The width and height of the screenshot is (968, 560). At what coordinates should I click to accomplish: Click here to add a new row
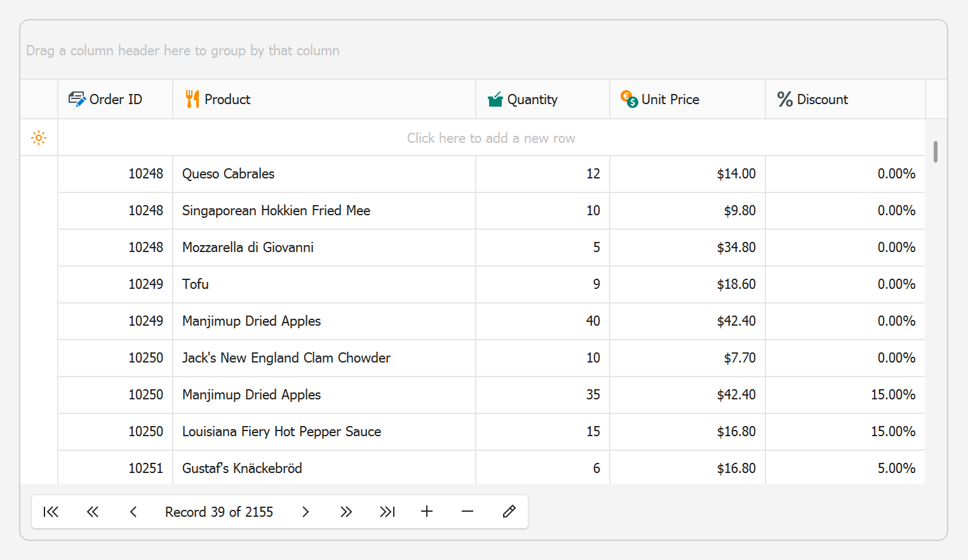[490, 138]
